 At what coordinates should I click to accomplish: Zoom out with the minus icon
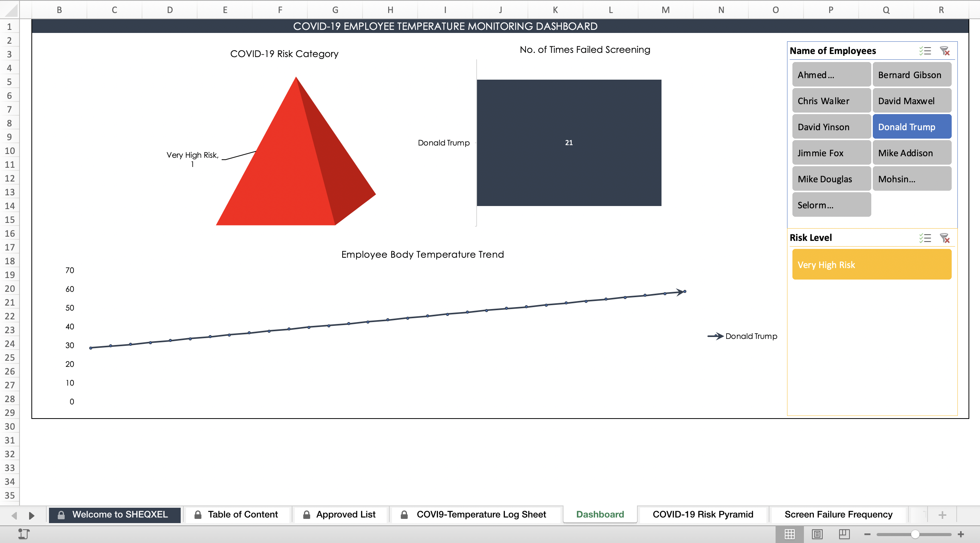point(867,534)
